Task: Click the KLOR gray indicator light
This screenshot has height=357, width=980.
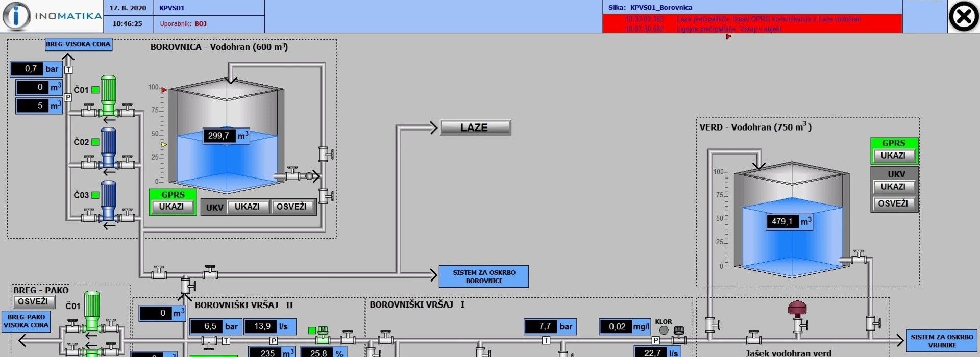Action: pyautogui.click(x=664, y=330)
